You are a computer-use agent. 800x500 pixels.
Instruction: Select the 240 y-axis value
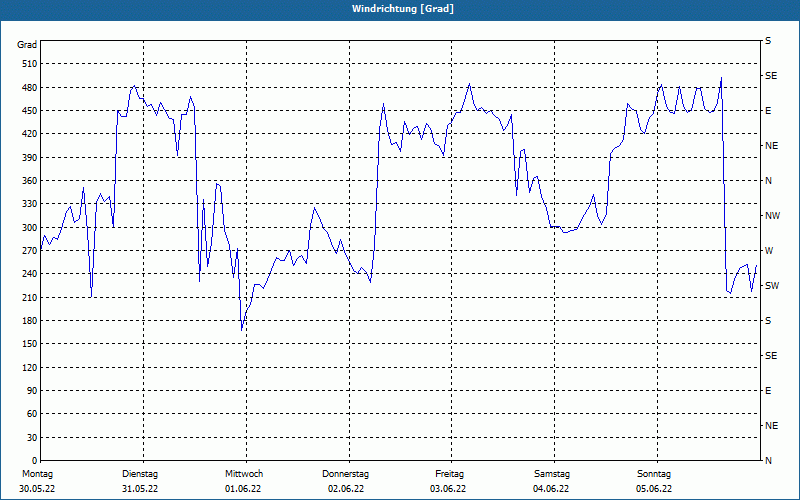pyautogui.click(x=30, y=274)
